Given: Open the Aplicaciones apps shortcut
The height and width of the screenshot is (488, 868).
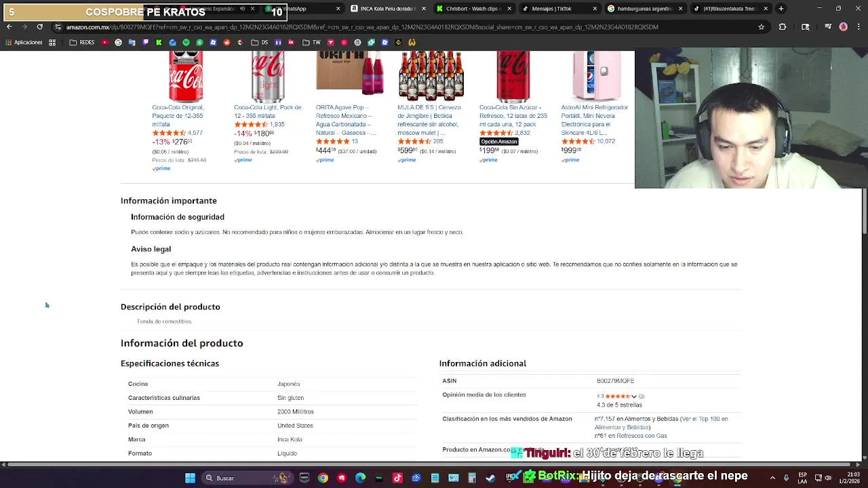Looking at the screenshot, I should click(23, 42).
